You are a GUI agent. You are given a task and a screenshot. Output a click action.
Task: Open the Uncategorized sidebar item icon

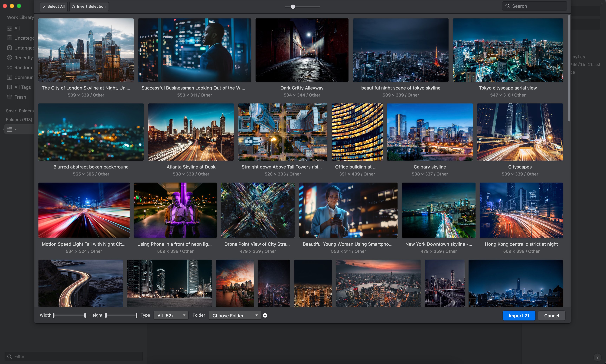9,38
